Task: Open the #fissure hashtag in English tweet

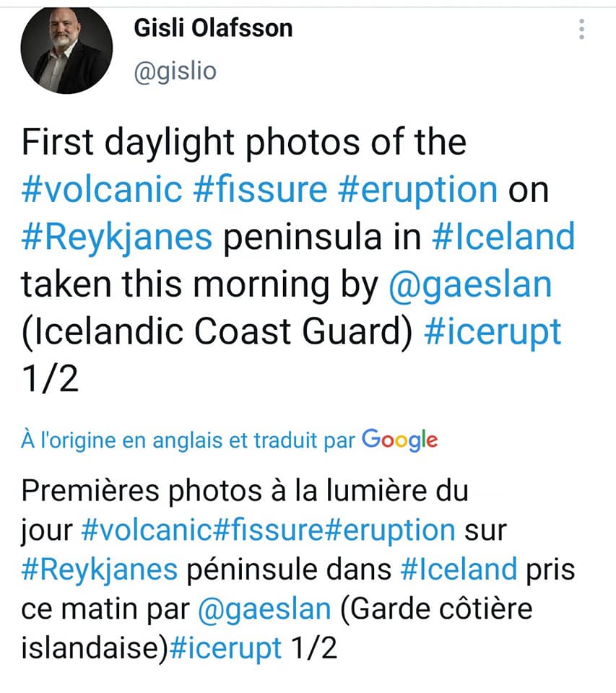Action: (x=260, y=190)
